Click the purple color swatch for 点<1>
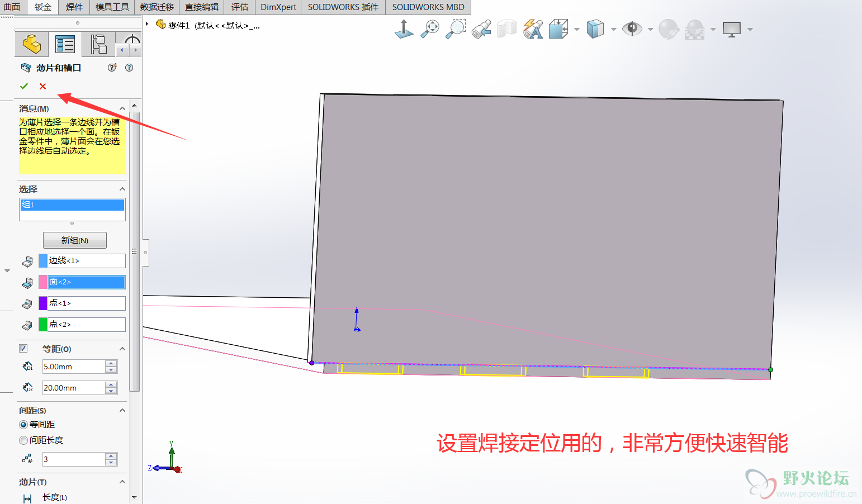Viewport: 862px width, 504px height. [42, 303]
